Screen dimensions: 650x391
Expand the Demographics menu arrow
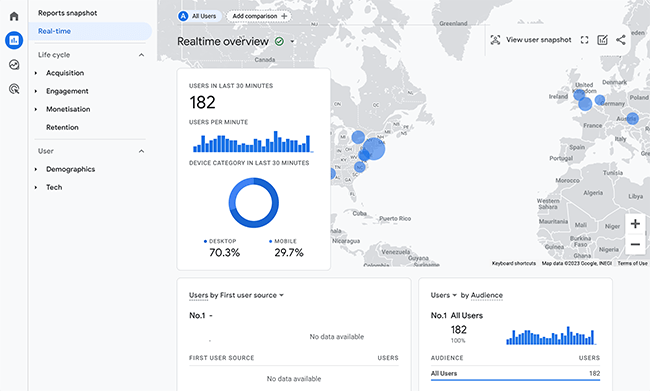pyautogui.click(x=36, y=169)
